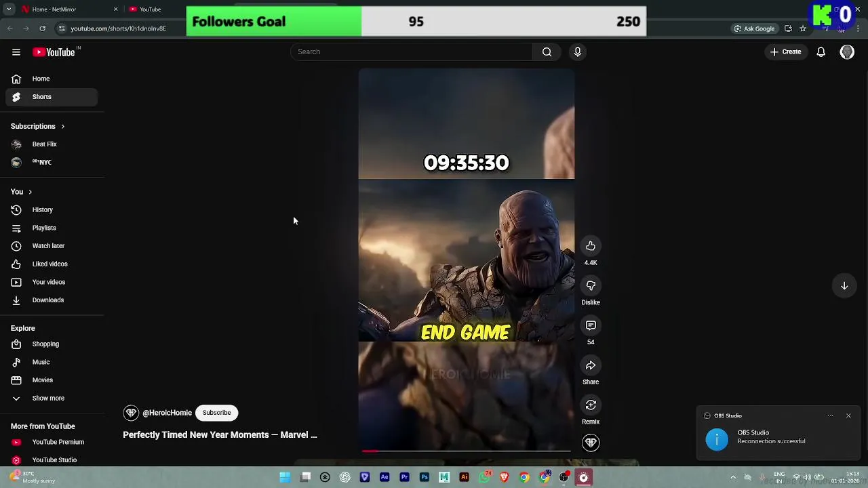Open the account avatar menu
Viewport: 868px width, 488px height.
[x=847, y=52]
